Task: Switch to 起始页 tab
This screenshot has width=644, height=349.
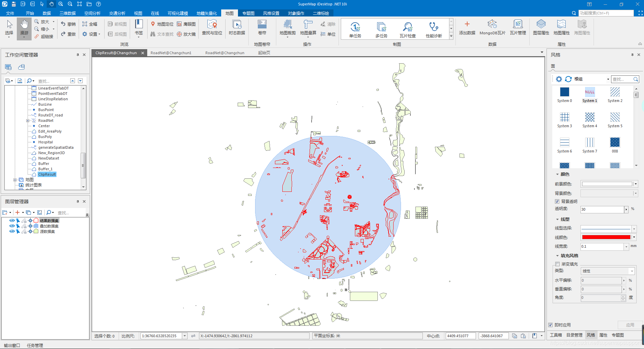Action: click(264, 53)
